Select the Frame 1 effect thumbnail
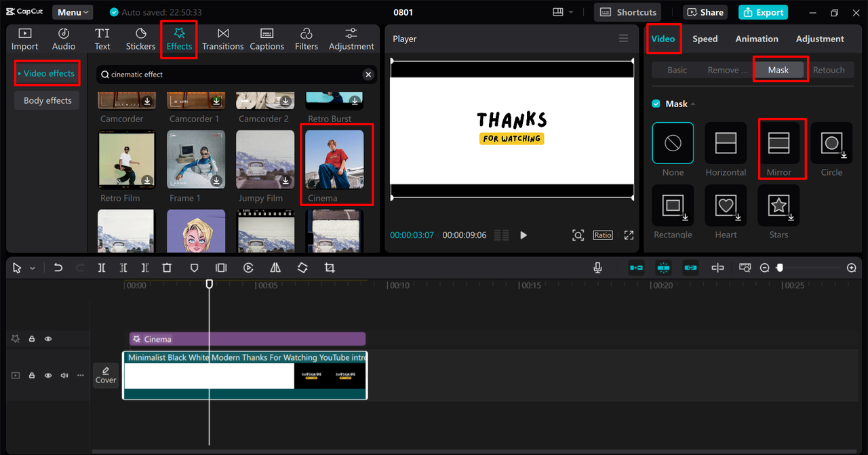868x455 pixels. (196, 159)
